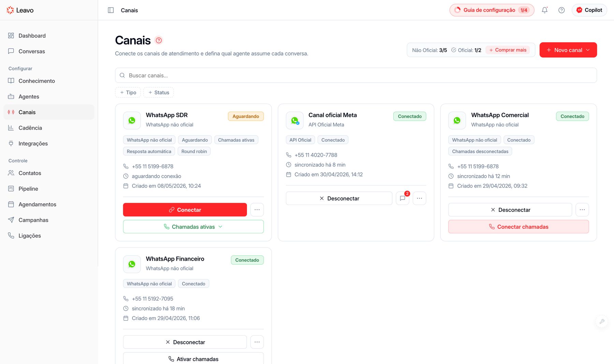The image size is (614, 364).
Task: Open more options on WhatsApp Financeiro card
Action: pos(257,342)
